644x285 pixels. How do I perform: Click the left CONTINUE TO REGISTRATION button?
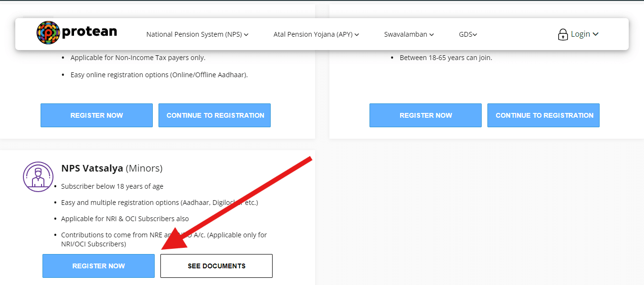tap(214, 115)
